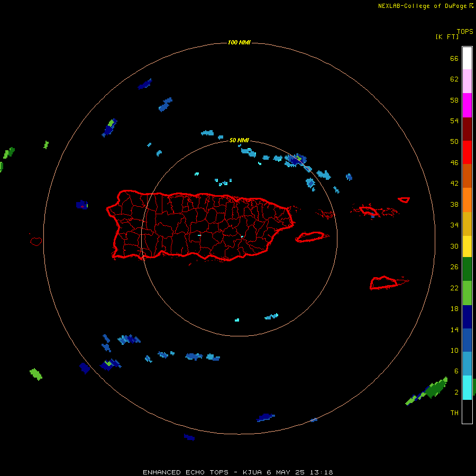Click the "54" legend value
This screenshot has width=476, height=476.
pyautogui.click(x=454, y=121)
